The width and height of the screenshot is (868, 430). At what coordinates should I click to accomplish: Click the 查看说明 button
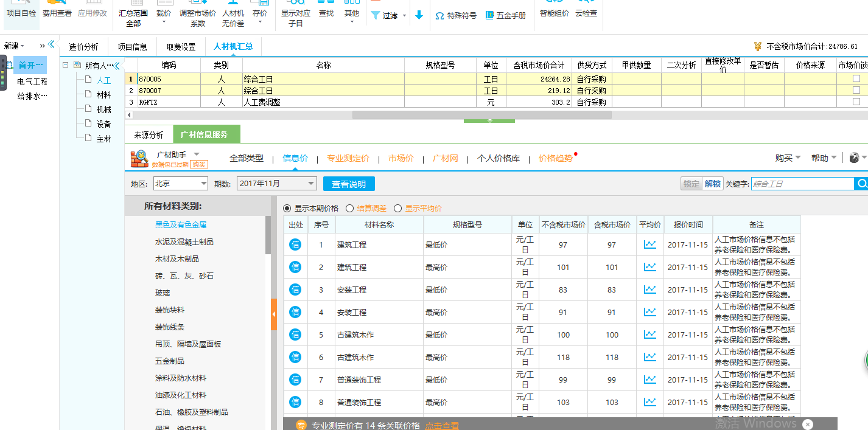coord(349,184)
